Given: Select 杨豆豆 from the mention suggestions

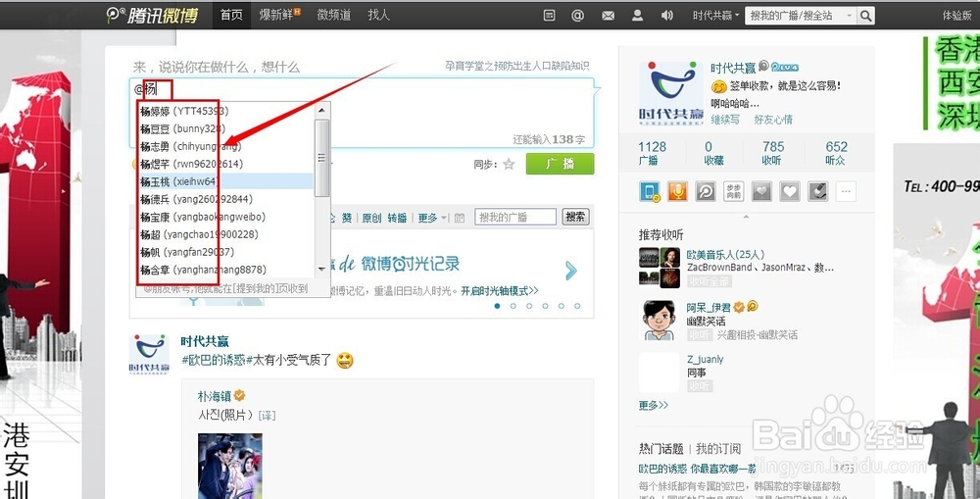Looking at the screenshot, I should coord(225,128).
